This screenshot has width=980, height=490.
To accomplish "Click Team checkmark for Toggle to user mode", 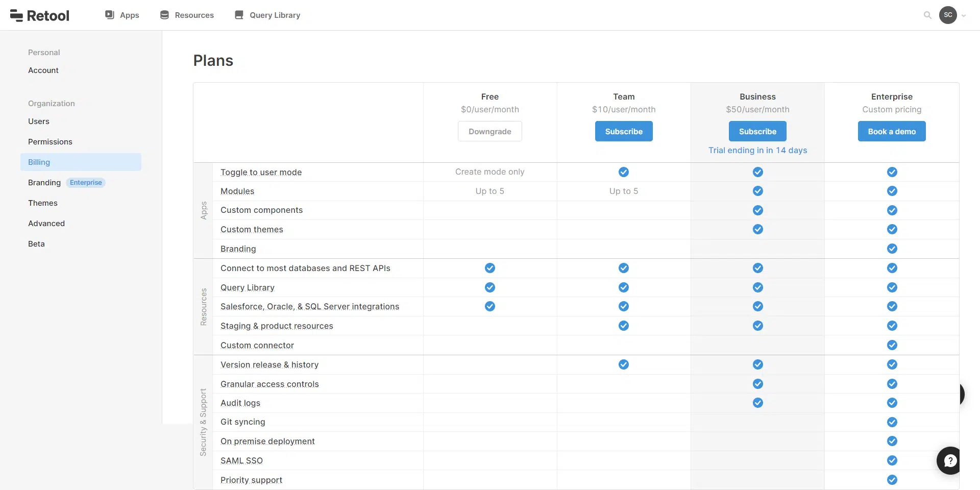I will 623,172.
